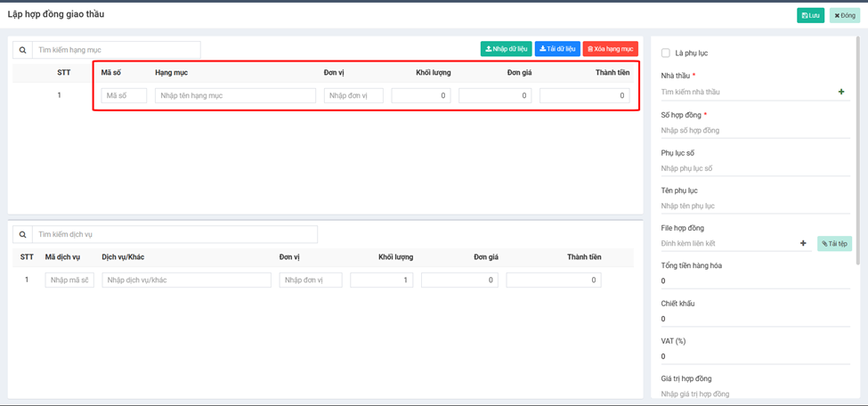Click the blue Tải dữ liệu button
868x406 pixels.
click(x=557, y=49)
